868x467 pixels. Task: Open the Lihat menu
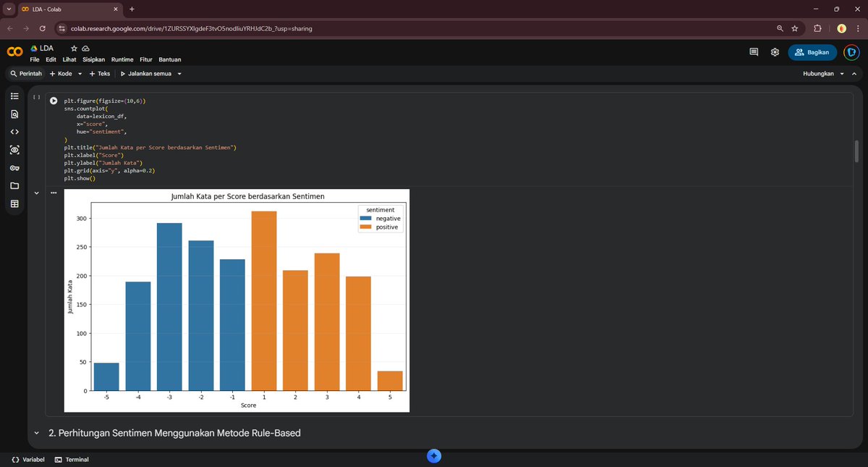point(69,59)
